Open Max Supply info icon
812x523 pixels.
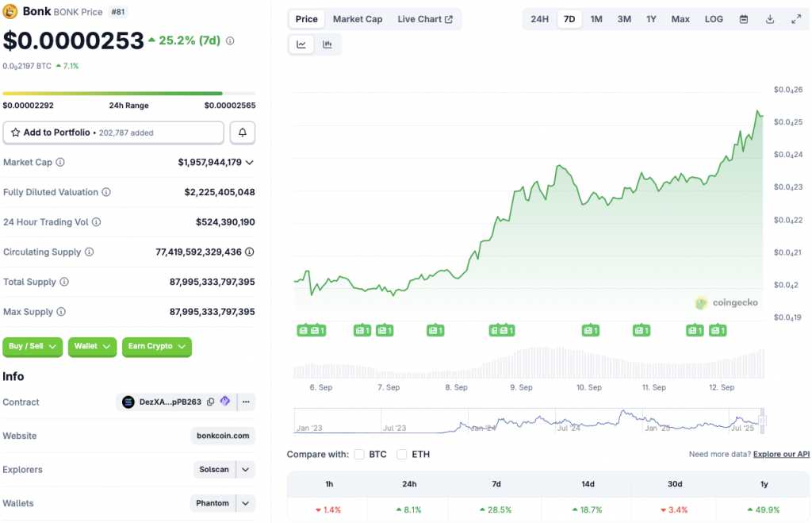(61, 312)
